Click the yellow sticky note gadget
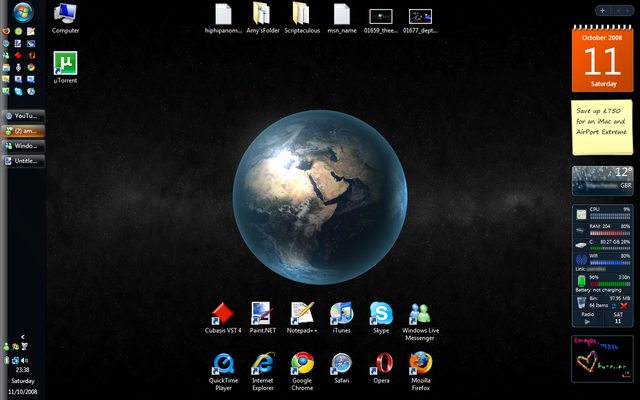The image size is (640, 400). tap(601, 127)
